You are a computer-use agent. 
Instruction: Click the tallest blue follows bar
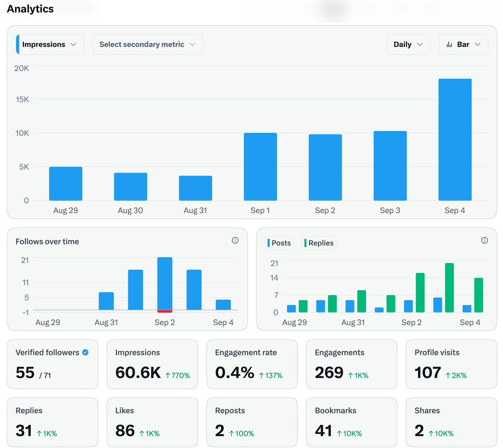coord(165,284)
